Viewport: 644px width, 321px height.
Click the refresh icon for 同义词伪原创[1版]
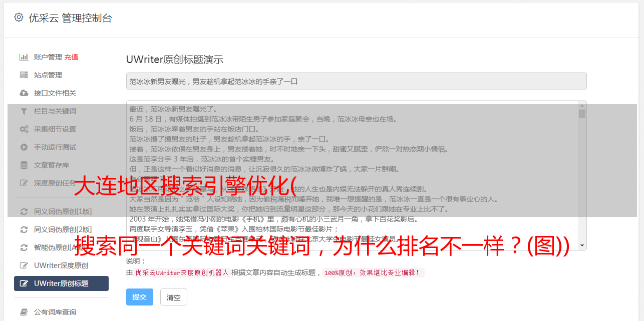click(24, 211)
